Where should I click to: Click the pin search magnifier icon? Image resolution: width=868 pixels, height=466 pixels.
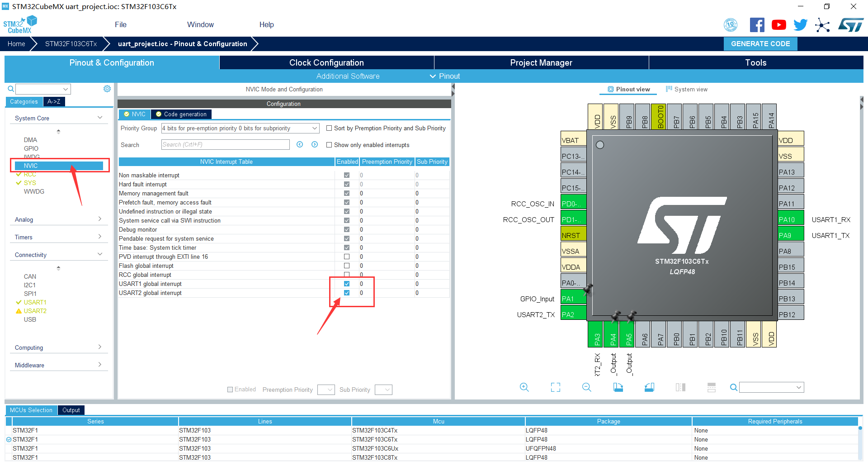[x=734, y=387]
